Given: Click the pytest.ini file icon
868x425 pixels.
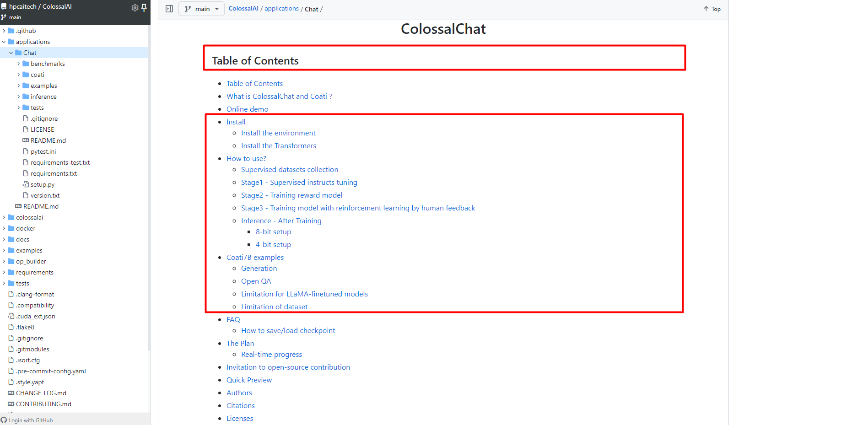Looking at the screenshot, I should tap(26, 151).
